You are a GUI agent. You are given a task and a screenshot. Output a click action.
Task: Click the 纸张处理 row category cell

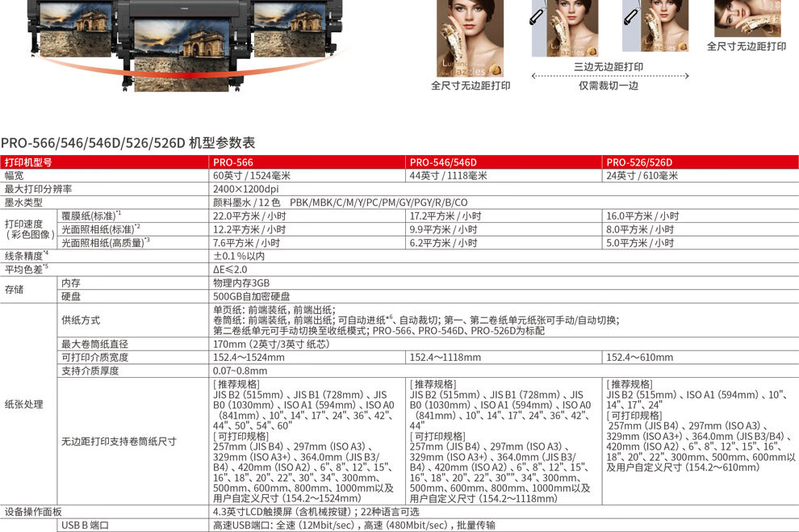pyautogui.click(x=24, y=404)
